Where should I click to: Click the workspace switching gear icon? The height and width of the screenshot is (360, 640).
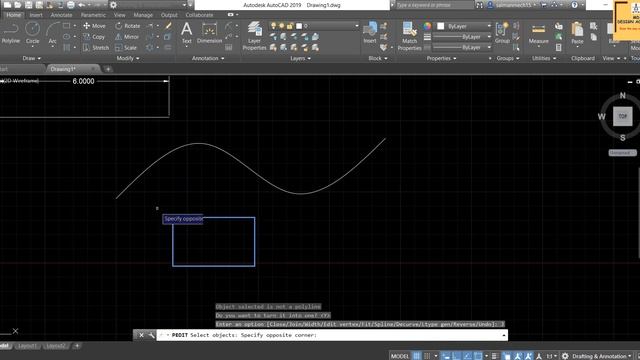point(565,356)
